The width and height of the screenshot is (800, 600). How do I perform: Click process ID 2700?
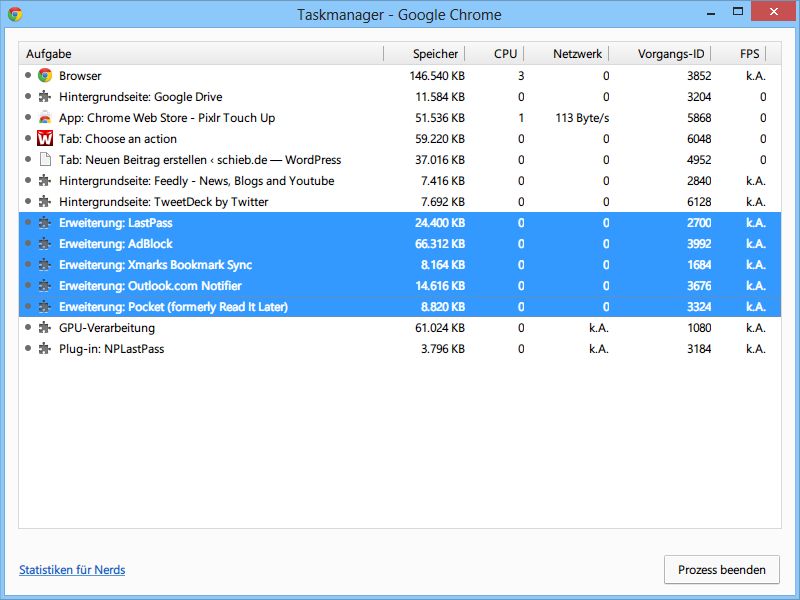698,222
